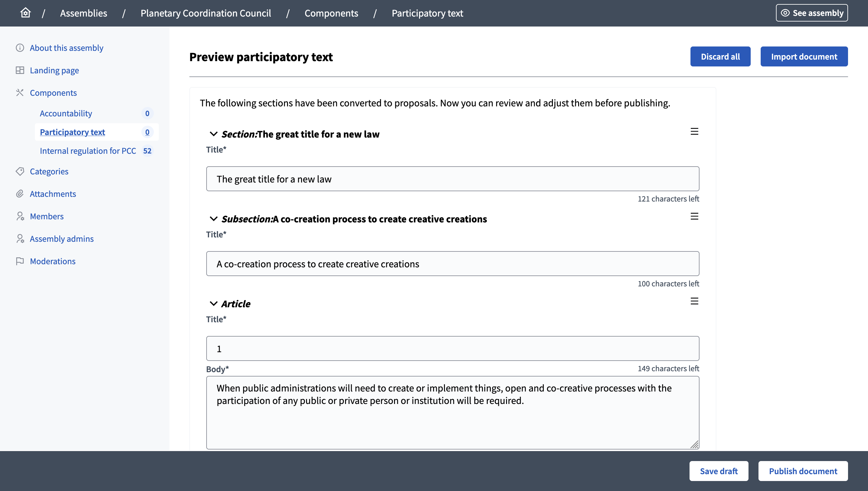Viewport: 868px width, 491px height.
Task: Click the Components tools icon in sidebar
Action: (x=20, y=92)
